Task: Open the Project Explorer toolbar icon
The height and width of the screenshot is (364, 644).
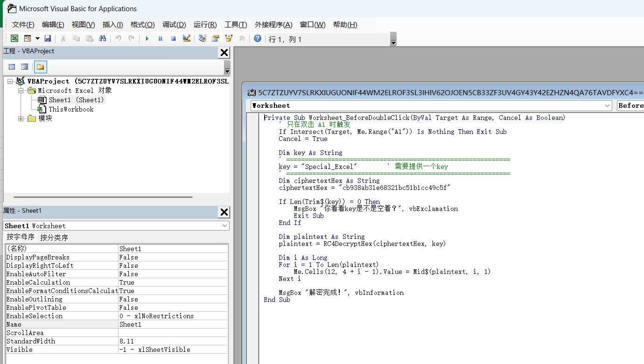Action: [x=202, y=39]
